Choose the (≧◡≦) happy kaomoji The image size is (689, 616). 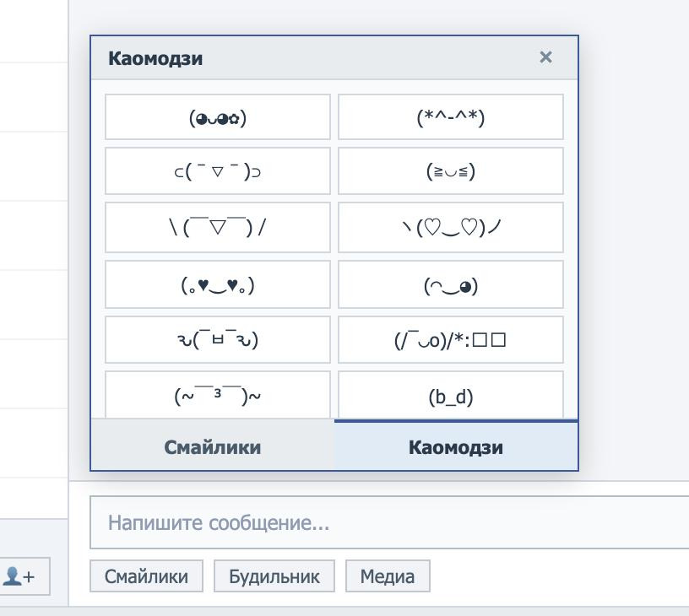point(450,170)
